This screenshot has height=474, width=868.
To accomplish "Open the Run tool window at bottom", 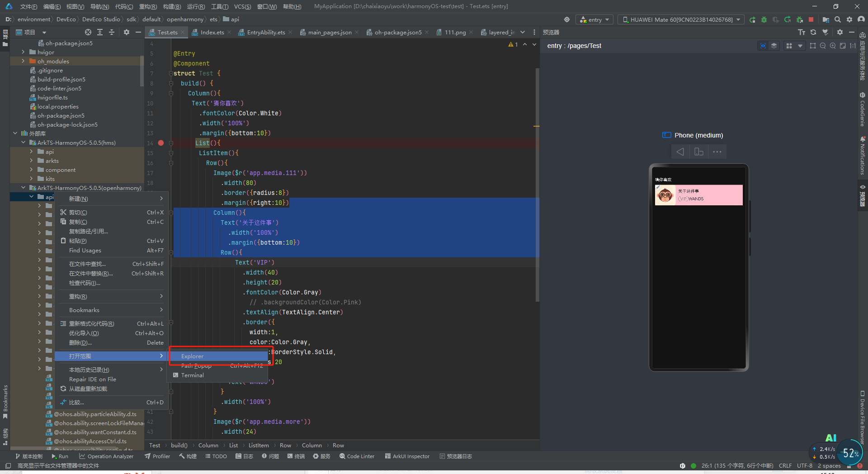I will (60, 456).
